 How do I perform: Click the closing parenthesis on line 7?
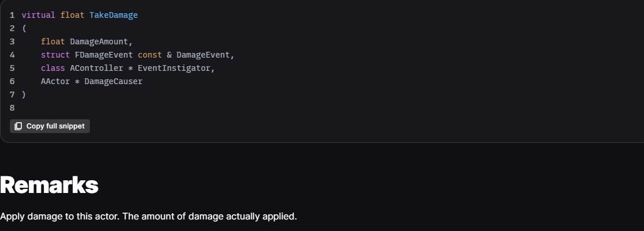click(x=24, y=95)
